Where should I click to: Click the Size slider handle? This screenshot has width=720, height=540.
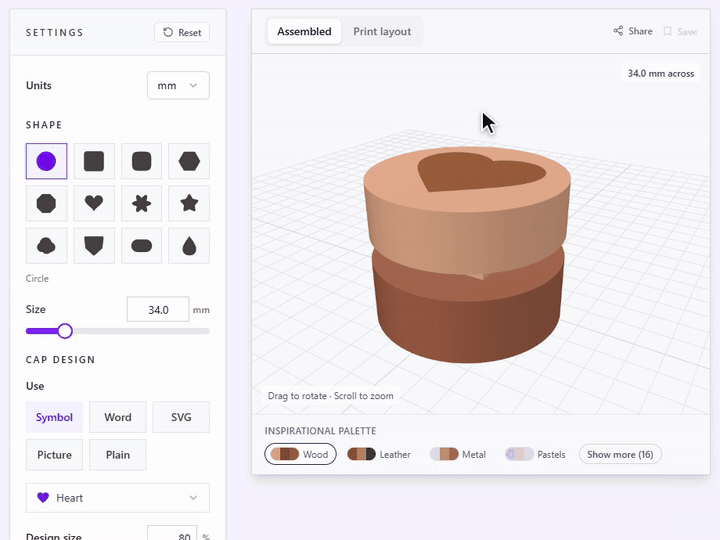click(65, 331)
